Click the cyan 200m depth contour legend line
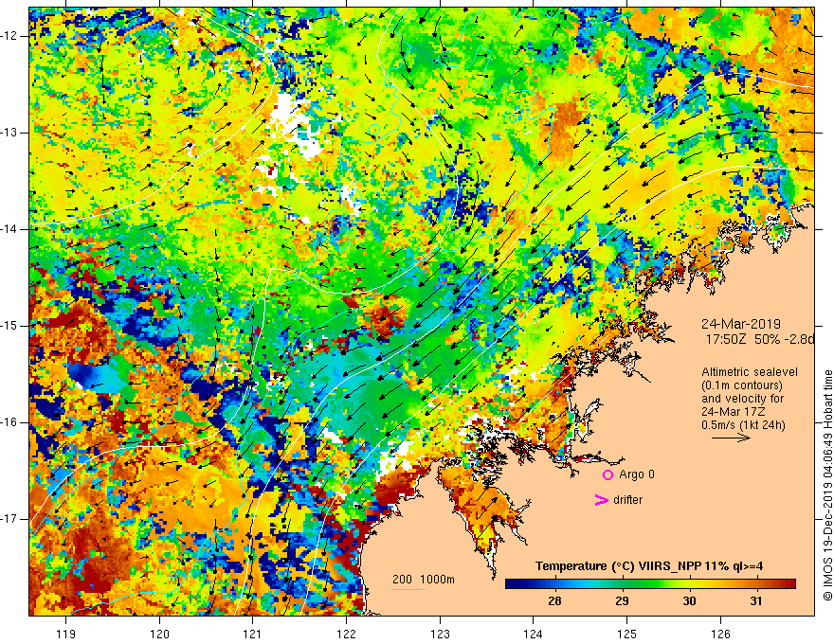This screenshot has height=644, width=834. click(x=408, y=589)
